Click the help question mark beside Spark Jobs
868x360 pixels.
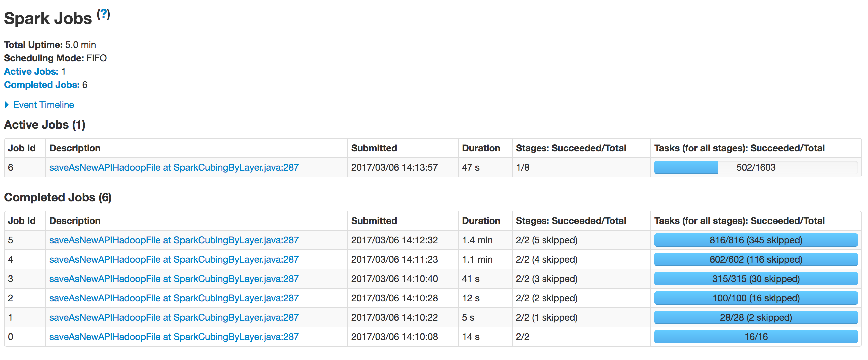tap(104, 14)
